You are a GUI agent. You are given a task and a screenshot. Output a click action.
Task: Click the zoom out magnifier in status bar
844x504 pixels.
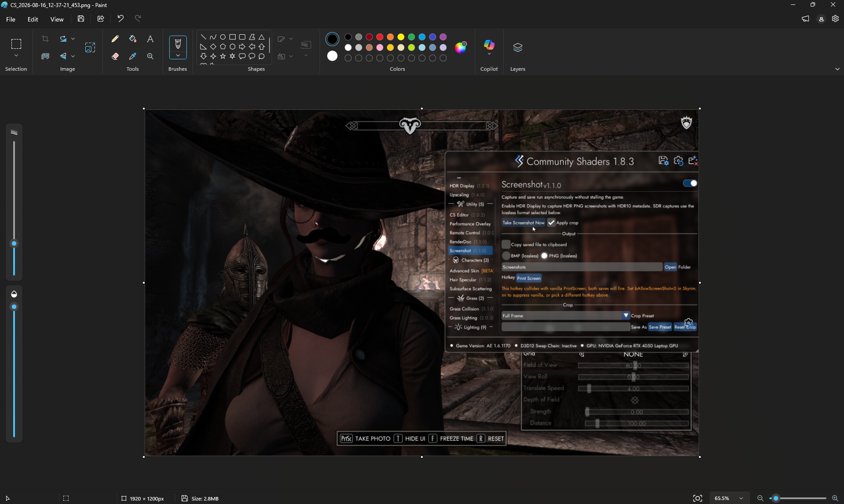pyautogui.click(x=760, y=498)
